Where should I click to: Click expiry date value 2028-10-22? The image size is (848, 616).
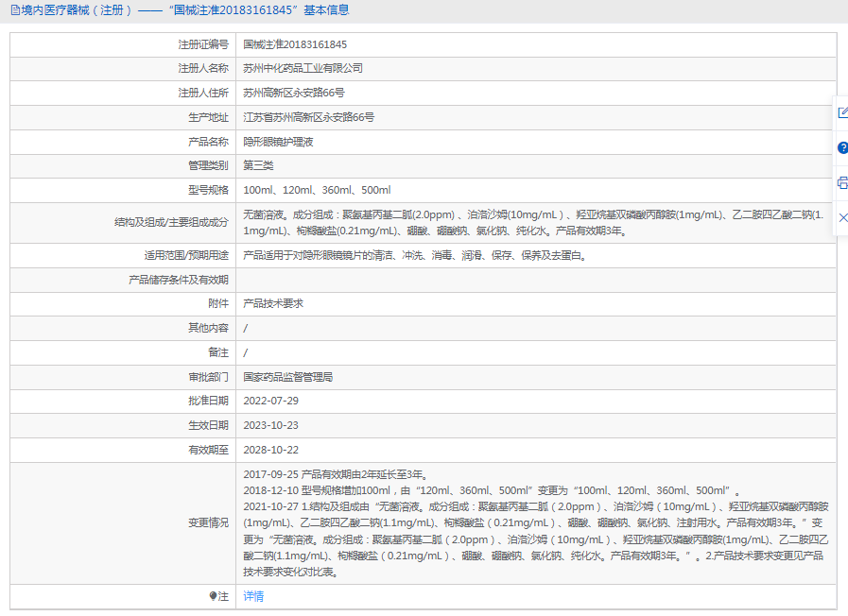(x=270, y=450)
